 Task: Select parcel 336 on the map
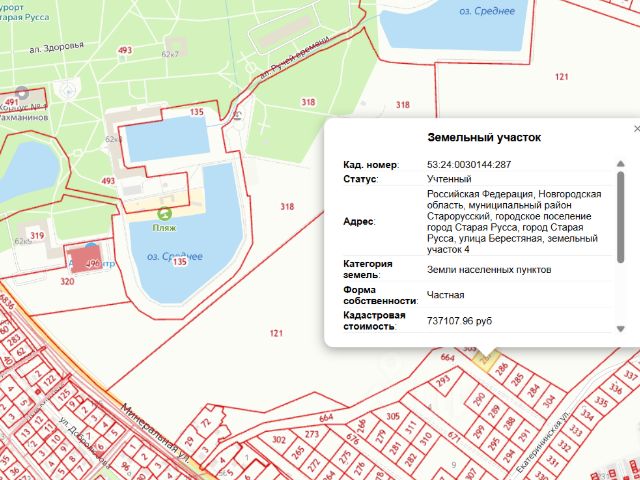click(x=615, y=387)
